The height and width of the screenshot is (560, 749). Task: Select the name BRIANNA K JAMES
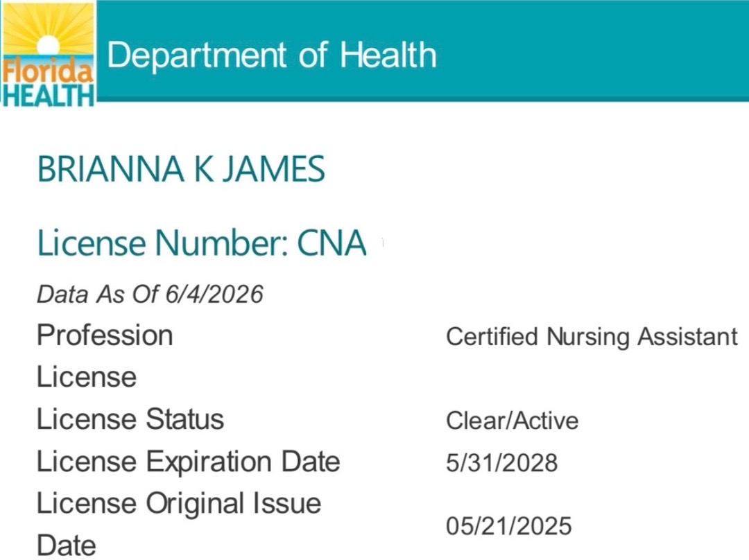pyautogui.click(x=181, y=169)
